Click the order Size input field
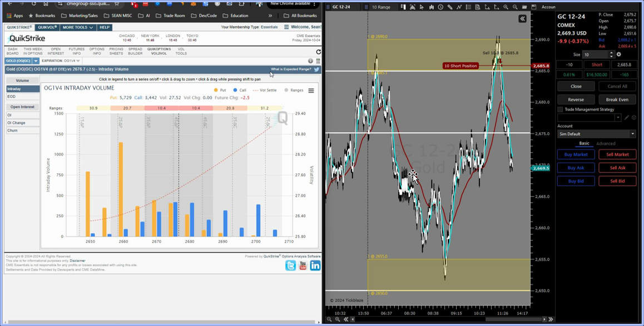 596,54
